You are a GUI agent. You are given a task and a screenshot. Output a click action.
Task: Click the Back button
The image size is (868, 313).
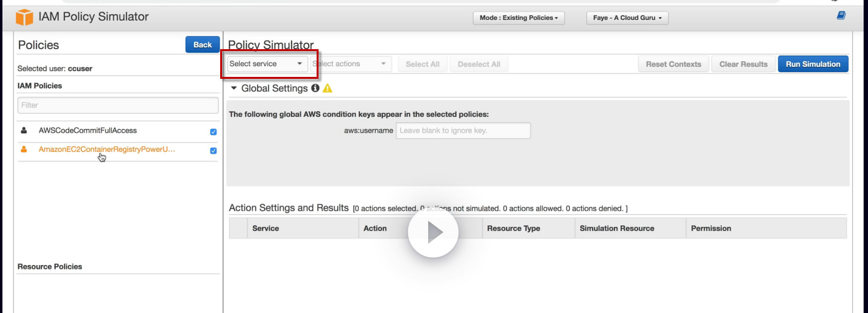(x=203, y=45)
